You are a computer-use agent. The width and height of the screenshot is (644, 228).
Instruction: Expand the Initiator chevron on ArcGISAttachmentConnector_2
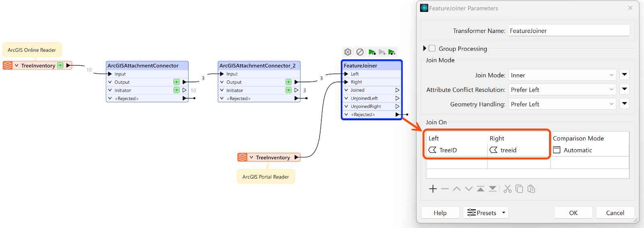pos(222,90)
